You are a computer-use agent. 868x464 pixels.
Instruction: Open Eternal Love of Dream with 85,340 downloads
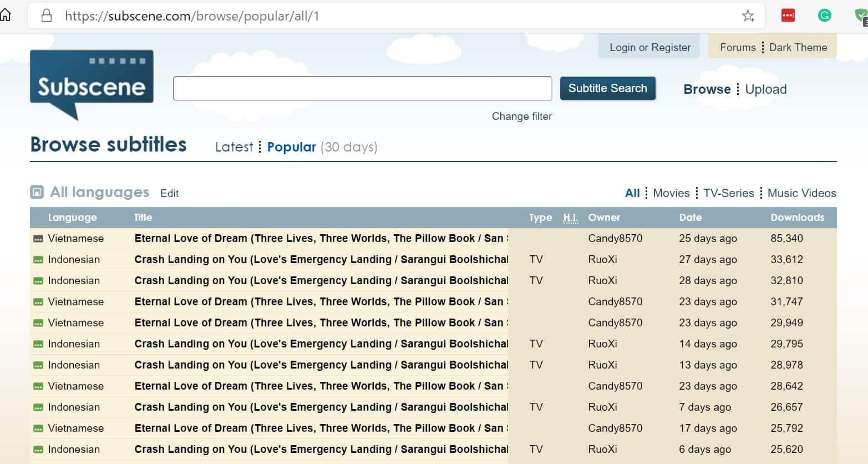pyautogui.click(x=321, y=238)
